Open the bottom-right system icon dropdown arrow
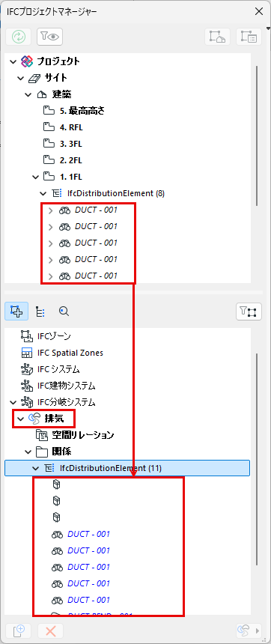 258,631
